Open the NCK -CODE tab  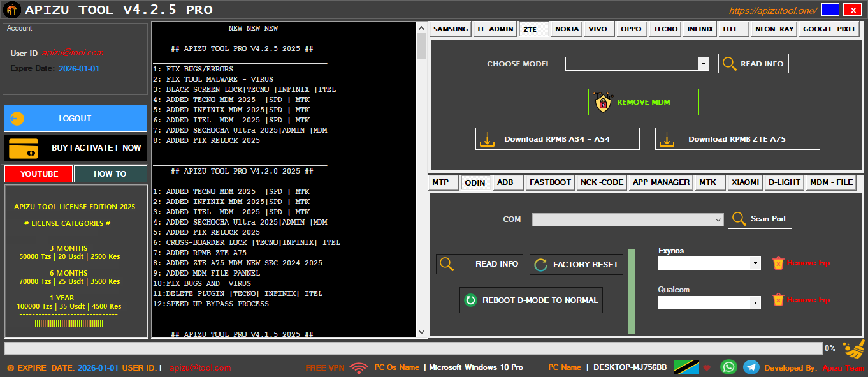[x=602, y=182]
